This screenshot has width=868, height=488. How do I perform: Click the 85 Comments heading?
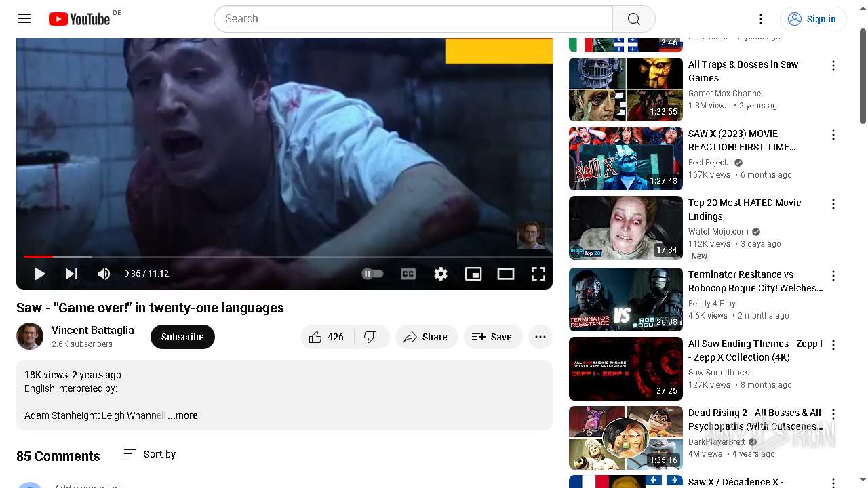58,456
